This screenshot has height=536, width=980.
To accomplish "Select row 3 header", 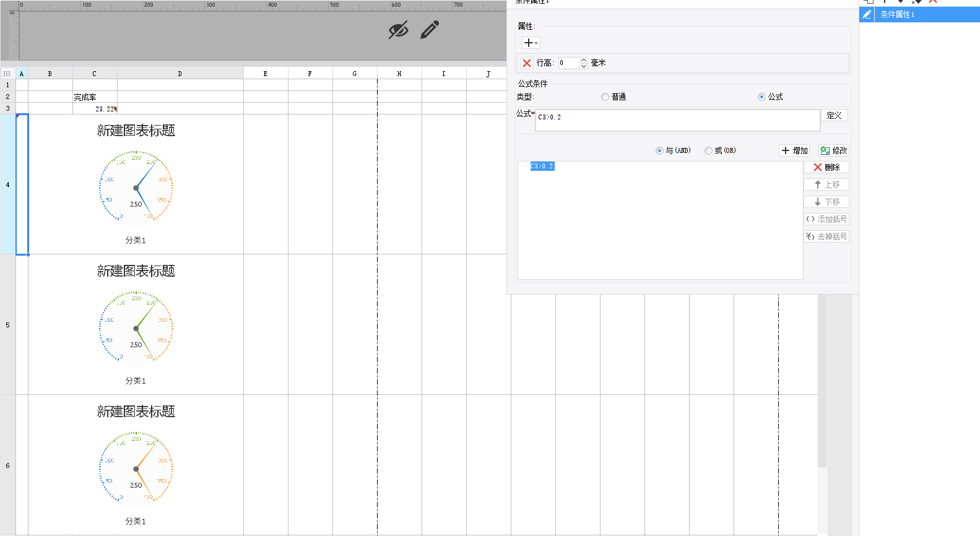I will tap(7, 108).
